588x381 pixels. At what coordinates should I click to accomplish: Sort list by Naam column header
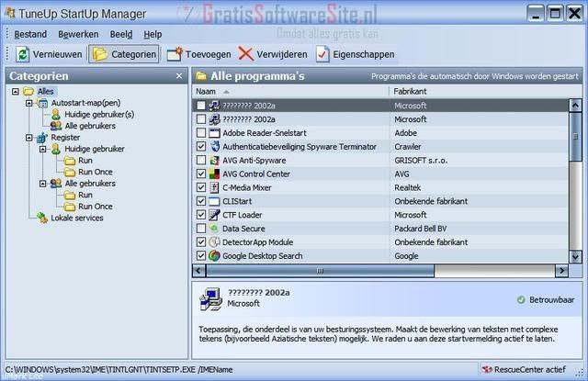click(291, 92)
